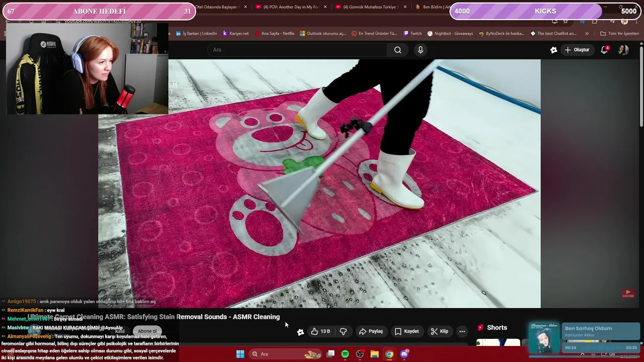Screen dimensions: 644x362
Task: Click the YouTube search magnifier button
Action: [397, 50]
